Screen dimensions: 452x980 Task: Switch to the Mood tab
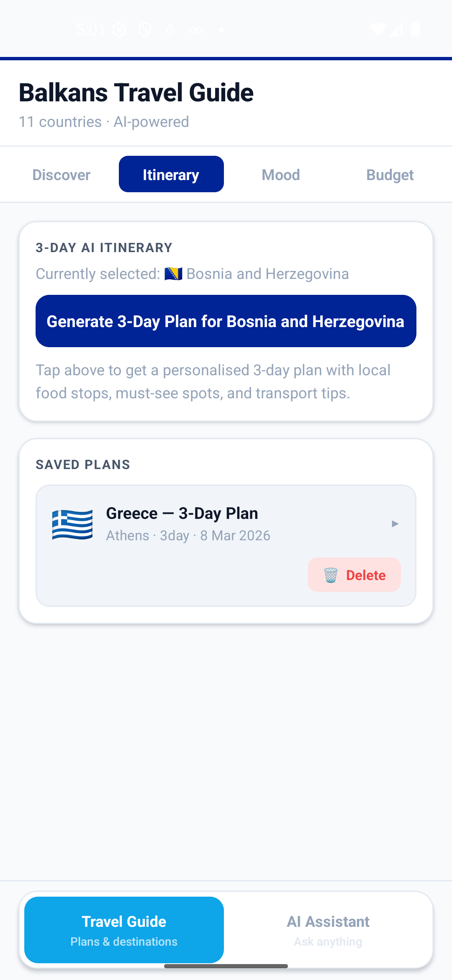click(280, 174)
